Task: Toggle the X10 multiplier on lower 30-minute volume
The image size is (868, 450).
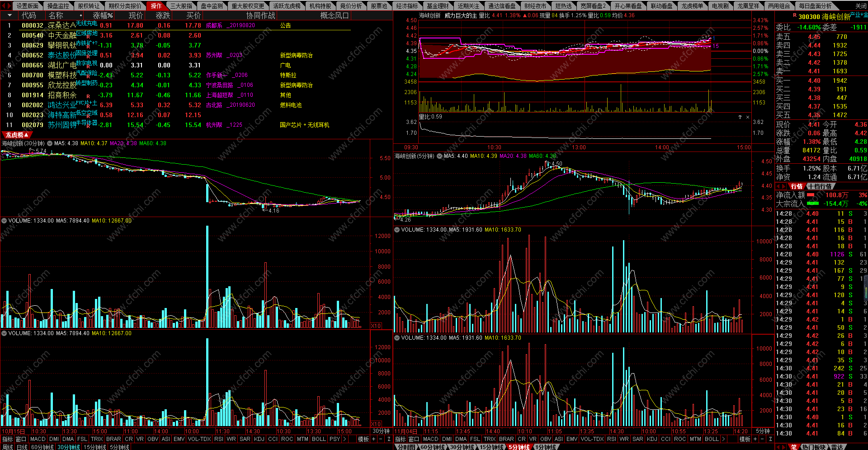Action: coord(376,424)
